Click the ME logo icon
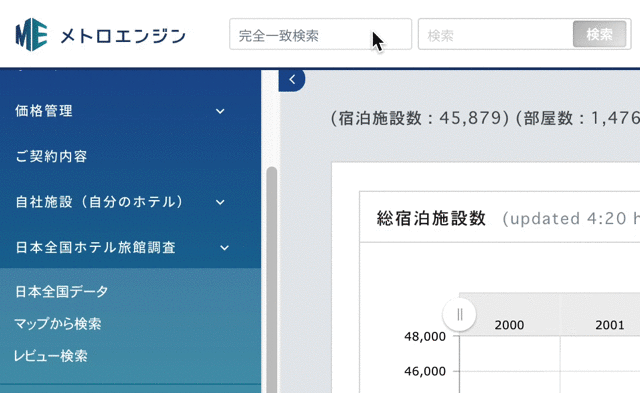 tap(32, 35)
